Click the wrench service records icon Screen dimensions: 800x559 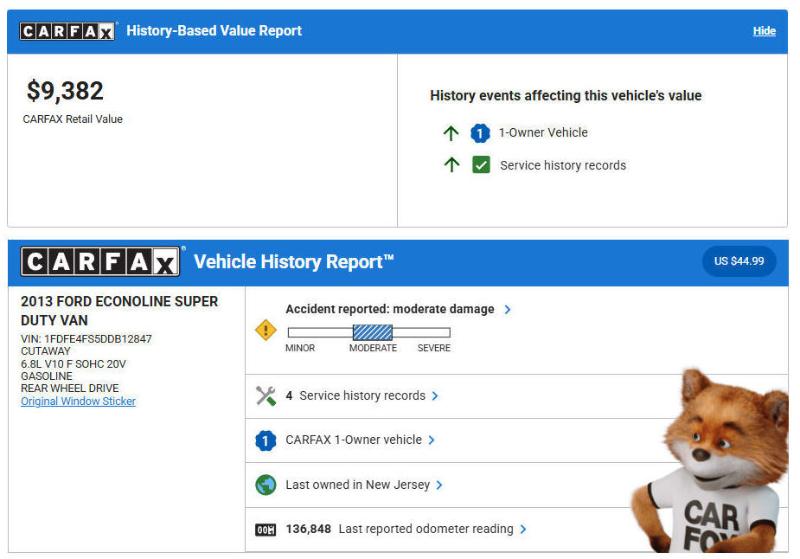pos(266,396)
